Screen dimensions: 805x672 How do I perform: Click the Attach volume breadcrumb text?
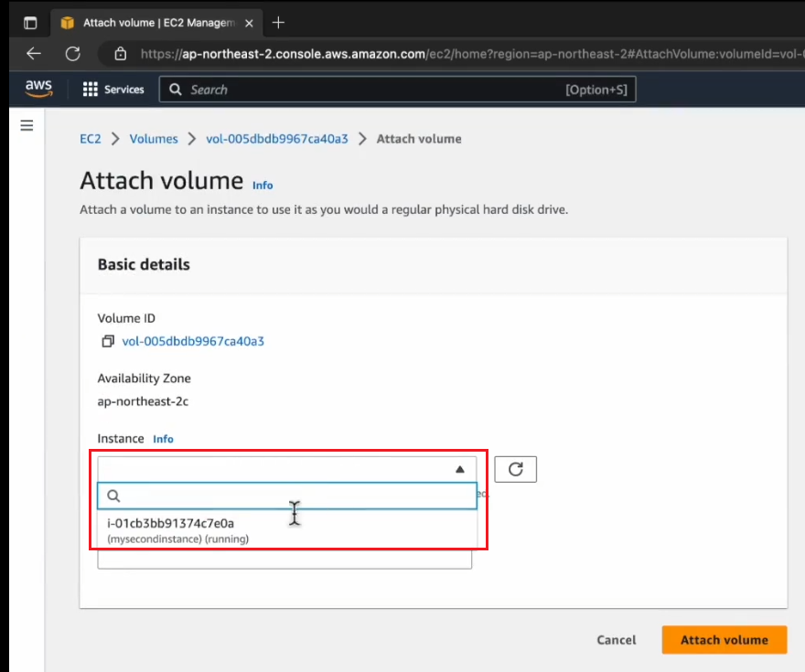(419, 139)
